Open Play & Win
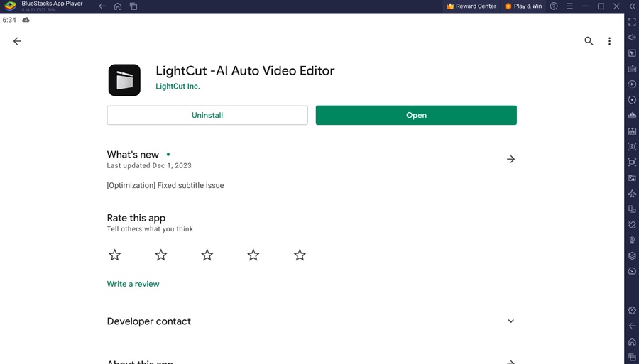The height and width of the screenshot is (364, 639). click(523, 6)
